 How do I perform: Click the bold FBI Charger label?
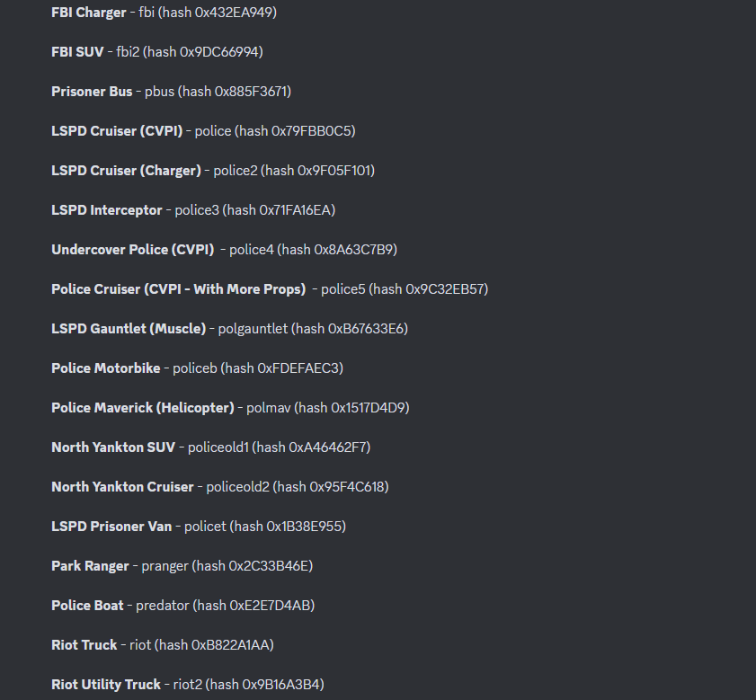pos(88,13)
